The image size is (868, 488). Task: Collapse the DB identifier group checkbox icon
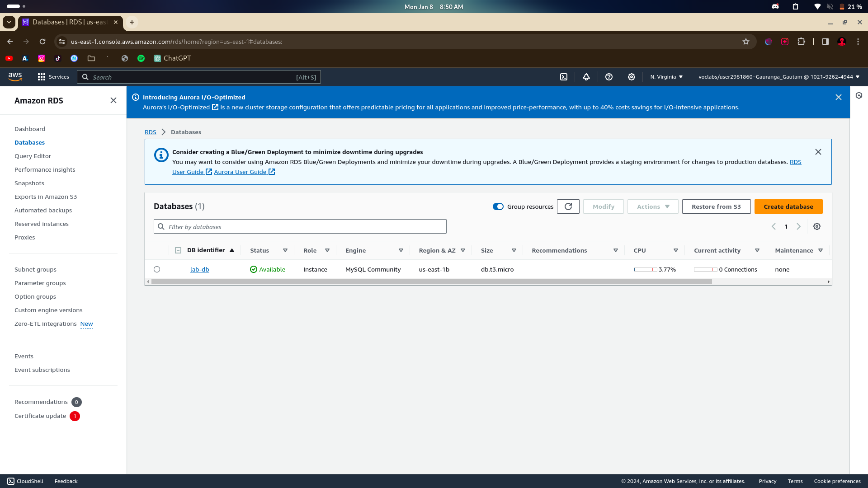pos(178,250)
